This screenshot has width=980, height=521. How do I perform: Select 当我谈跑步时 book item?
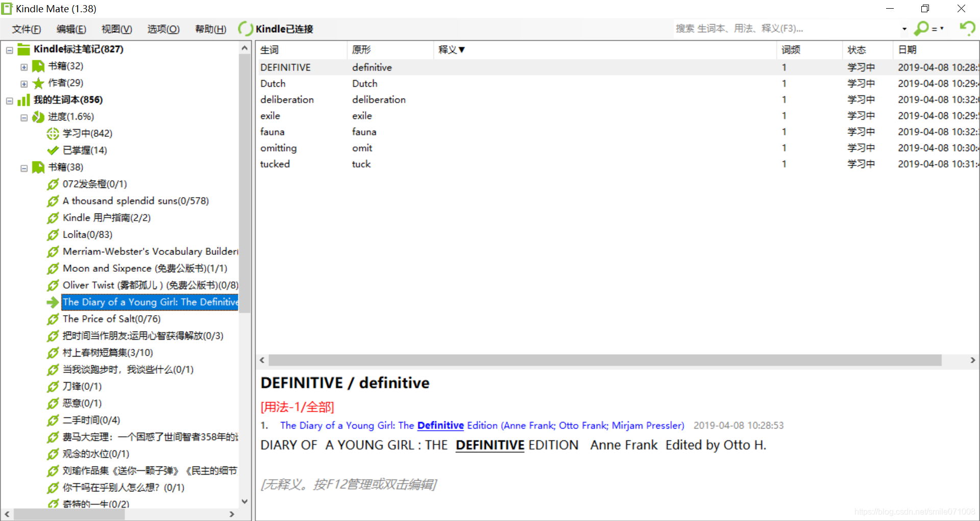coord(128,369)
